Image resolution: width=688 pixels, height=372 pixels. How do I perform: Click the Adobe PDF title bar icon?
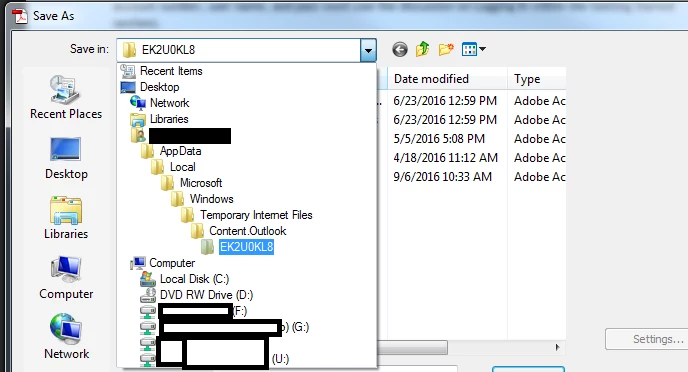pyautogui.click(x=19, y=16)
